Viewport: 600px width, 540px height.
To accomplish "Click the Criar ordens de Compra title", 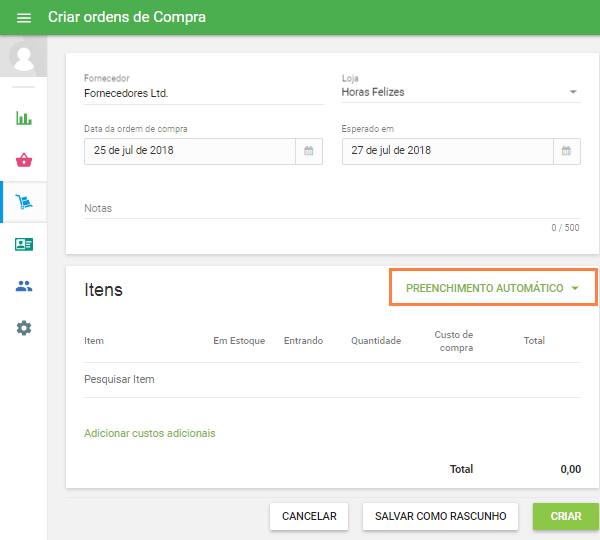I will coord(127,17).
